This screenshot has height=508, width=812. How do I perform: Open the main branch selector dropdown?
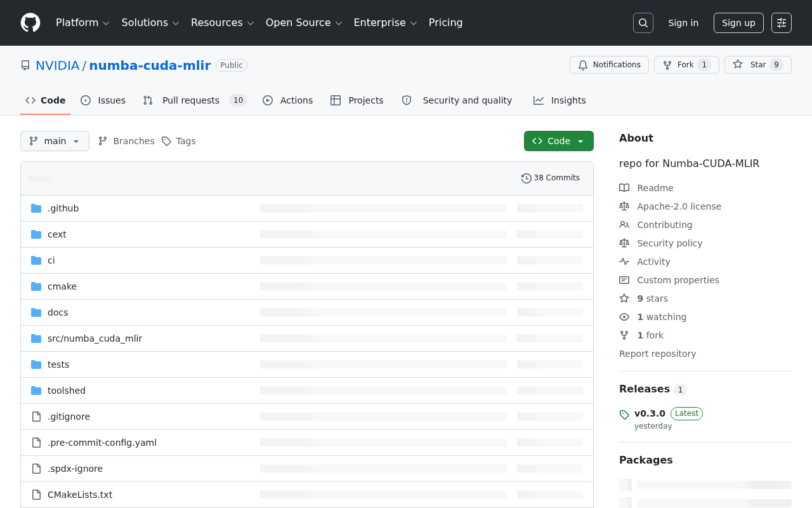coord(55,141)
